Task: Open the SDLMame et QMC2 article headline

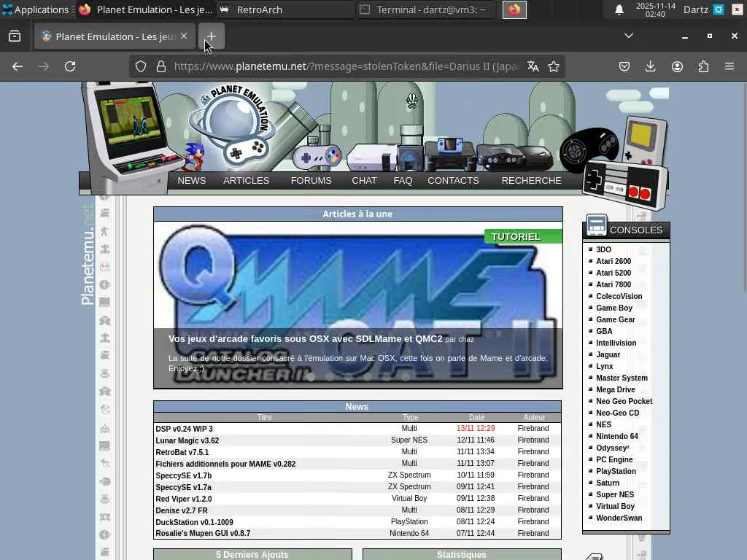Action: [306, 339]
